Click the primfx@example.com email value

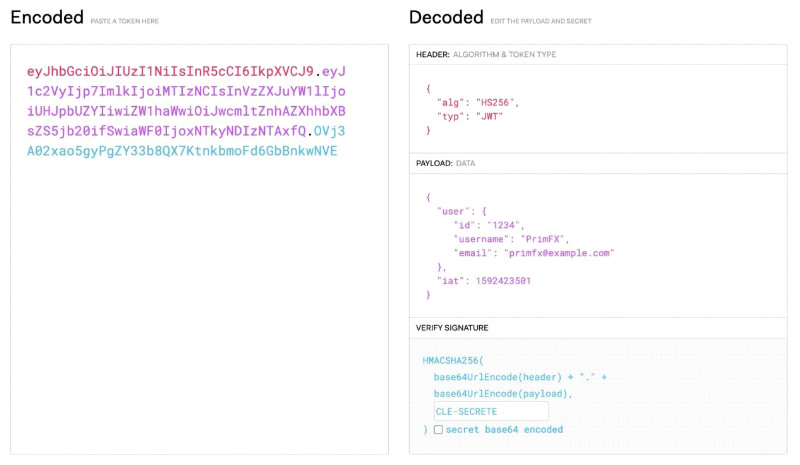pyautogui.click(x=559, y=253)
